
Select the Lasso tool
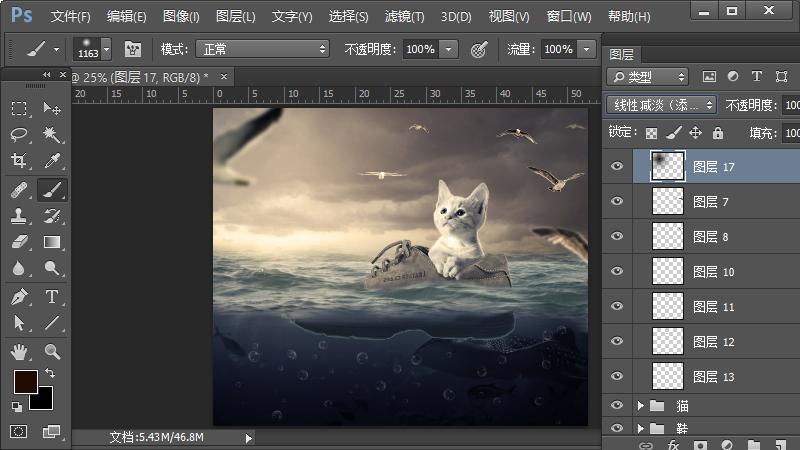pos(19,135)
